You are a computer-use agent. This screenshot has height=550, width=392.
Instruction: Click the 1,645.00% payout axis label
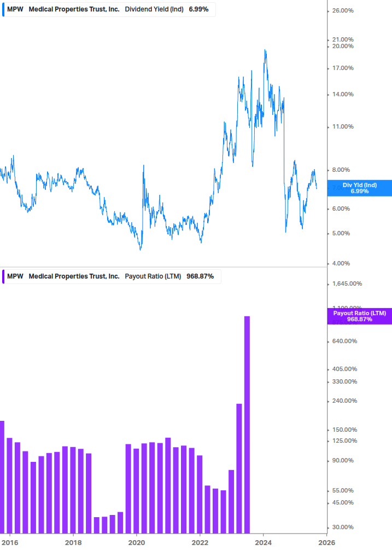pyautogui.click(x=347, y=284)
